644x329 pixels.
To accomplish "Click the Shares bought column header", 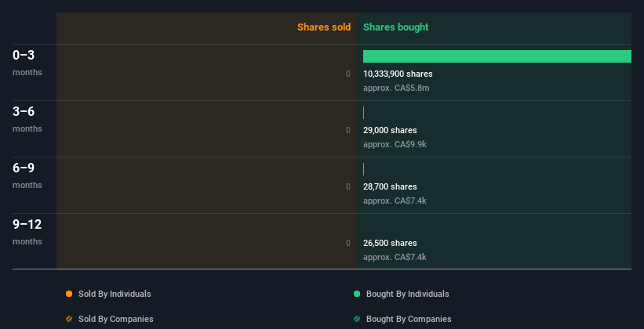I will (396, 27).
